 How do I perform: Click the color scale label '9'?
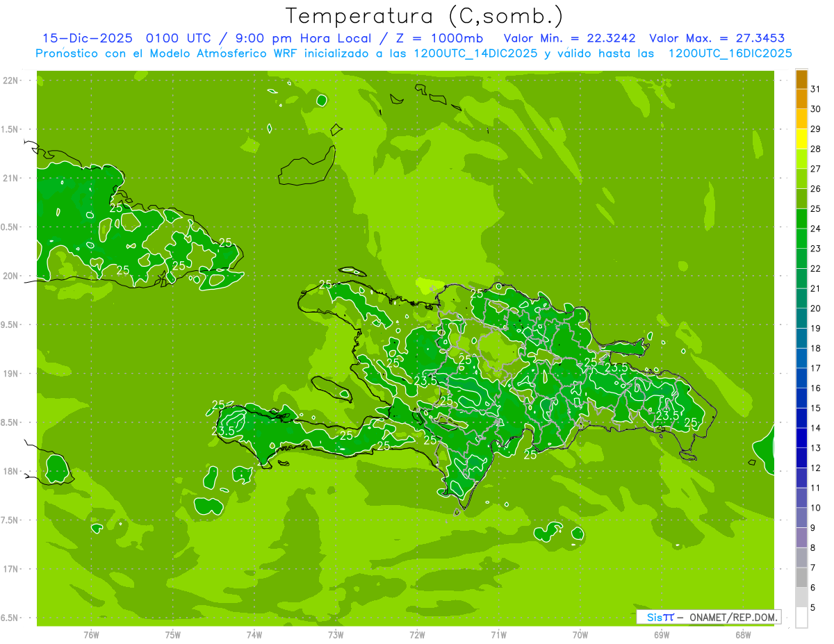(813, 528)
